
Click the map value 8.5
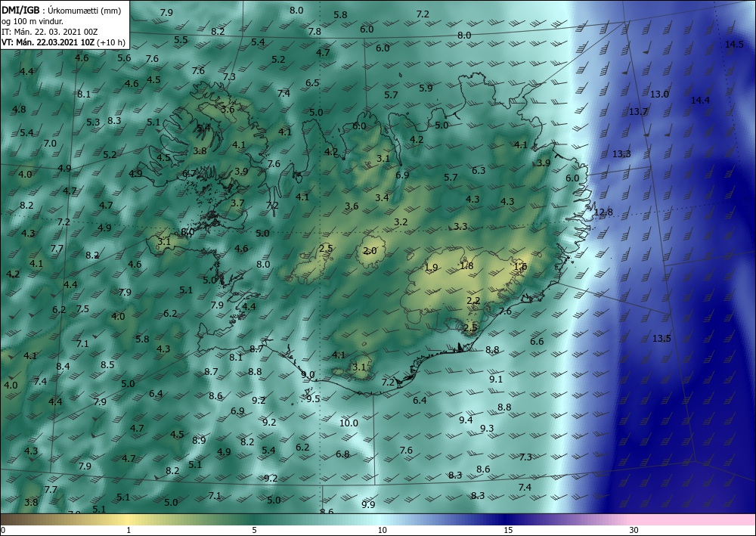pos(107,364)
